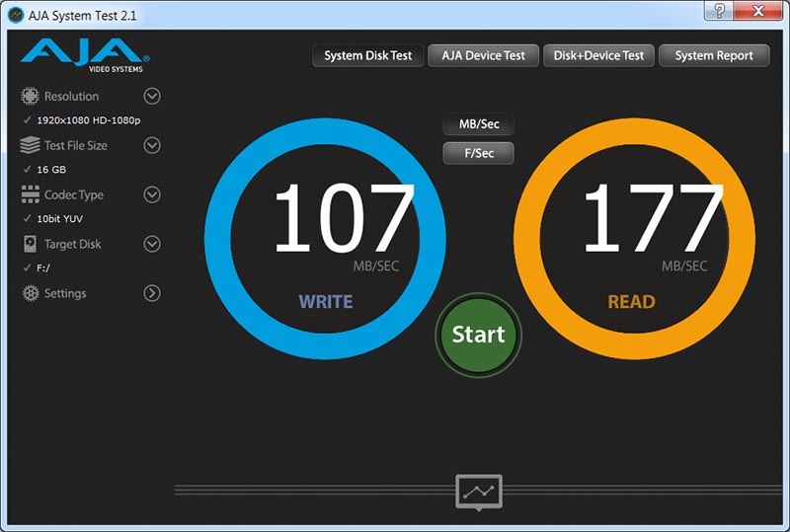Select the AJA Device Test tab
Viewport: 790px width, 532px height.
click(x=483, y=55)
